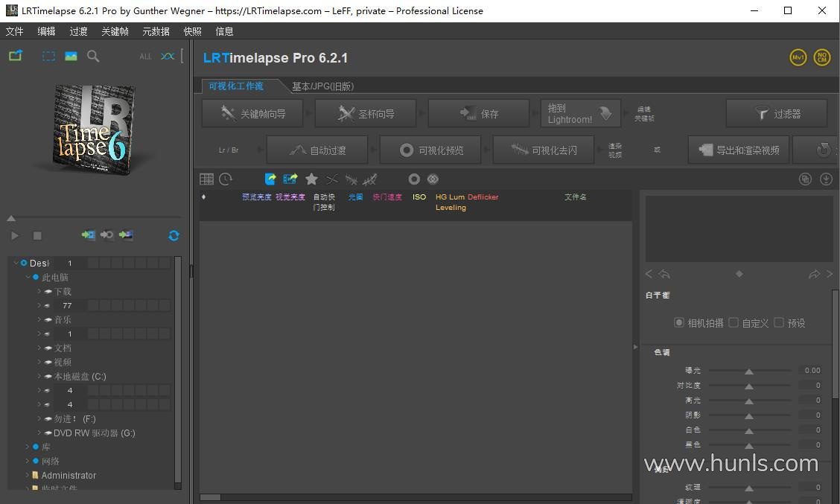
Task: Click the table grid view icon
Action: pos(206,179)
